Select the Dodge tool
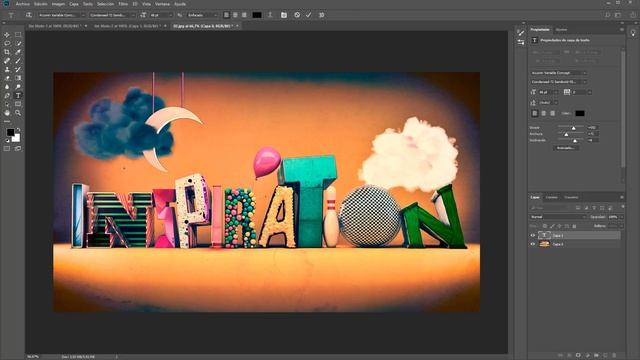 pyautogui.click(x=18, y=87)
